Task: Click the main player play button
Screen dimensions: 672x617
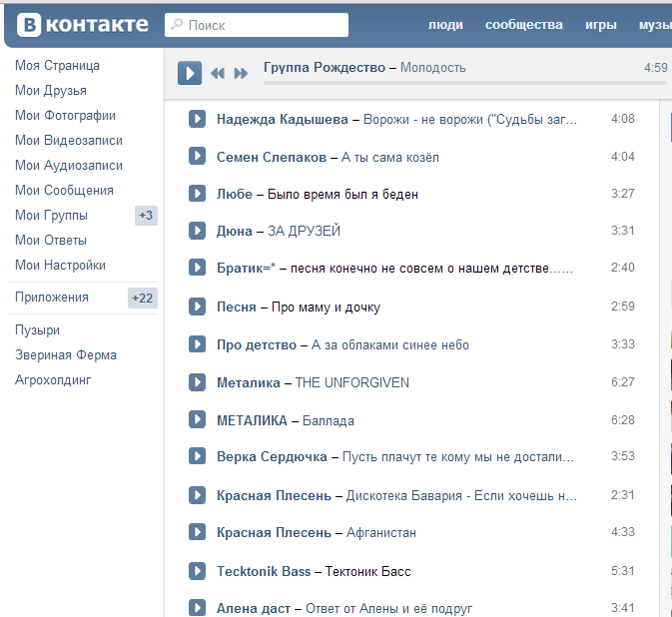Action: tap(190, 72)
